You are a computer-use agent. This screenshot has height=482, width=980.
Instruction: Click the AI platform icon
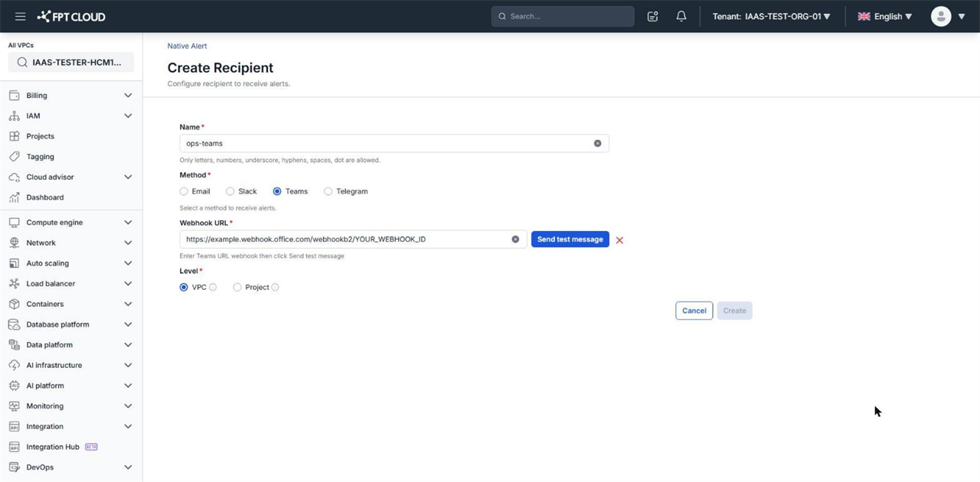click(14, 386)
